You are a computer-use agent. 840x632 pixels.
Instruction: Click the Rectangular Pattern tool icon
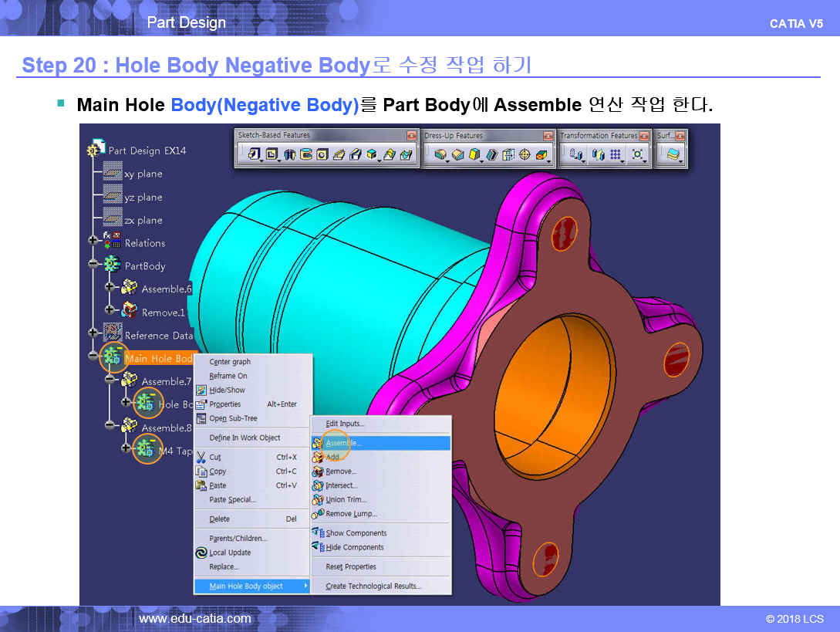tap(616, 154)
